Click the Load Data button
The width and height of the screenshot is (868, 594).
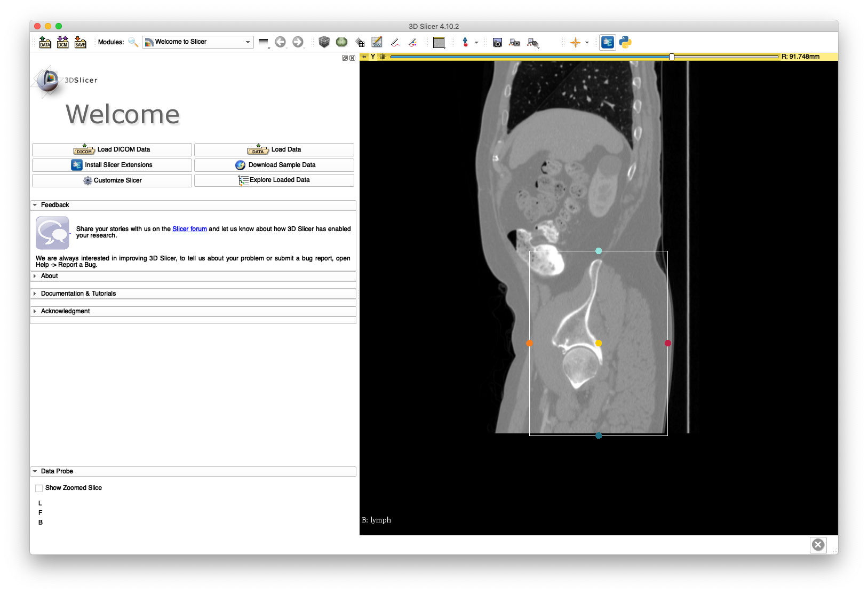(x=274, y=149)
